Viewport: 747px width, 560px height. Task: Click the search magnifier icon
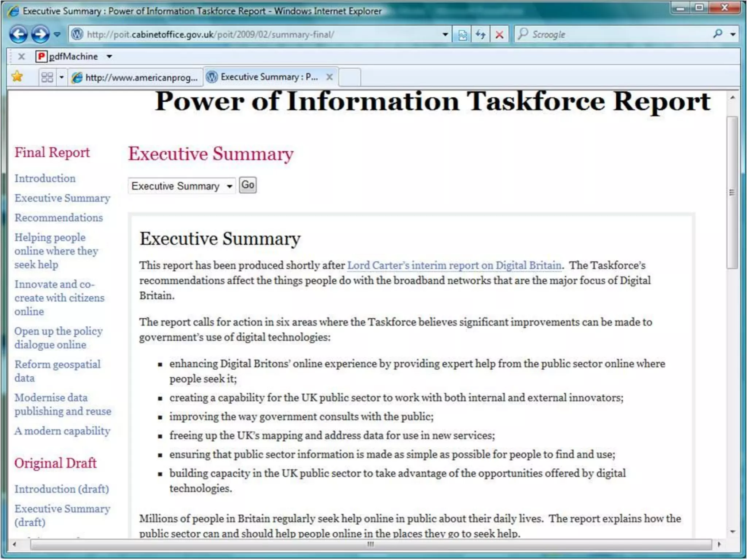pos(717,34)
